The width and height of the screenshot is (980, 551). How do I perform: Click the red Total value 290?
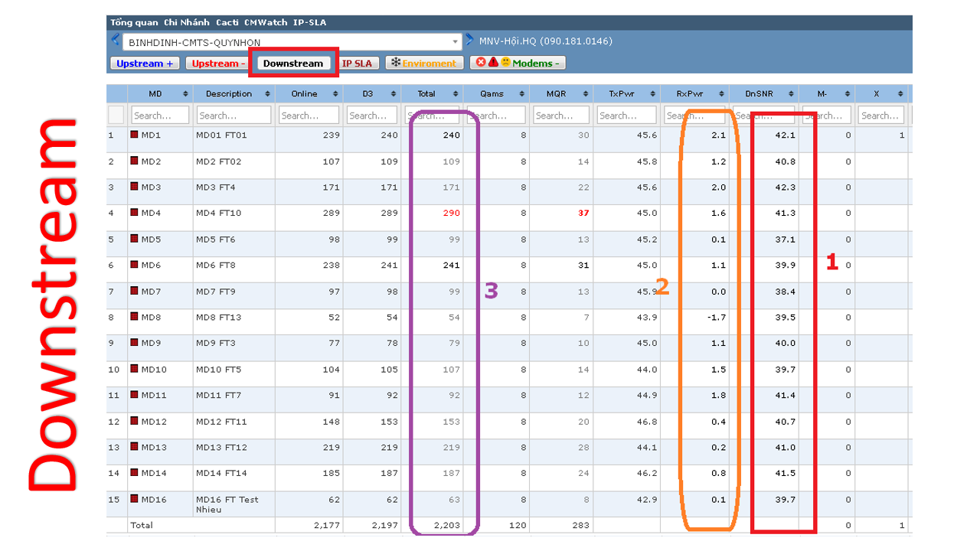point(452,213)
